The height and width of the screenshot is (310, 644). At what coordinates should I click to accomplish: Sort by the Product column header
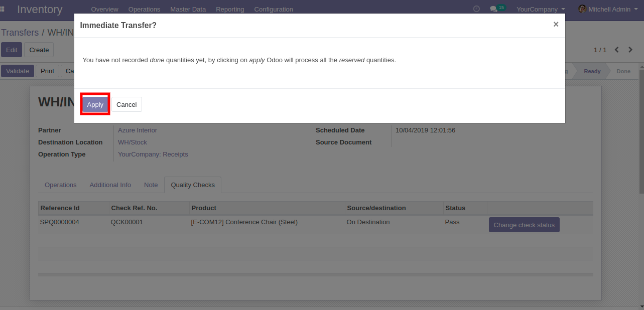point(204,208)
